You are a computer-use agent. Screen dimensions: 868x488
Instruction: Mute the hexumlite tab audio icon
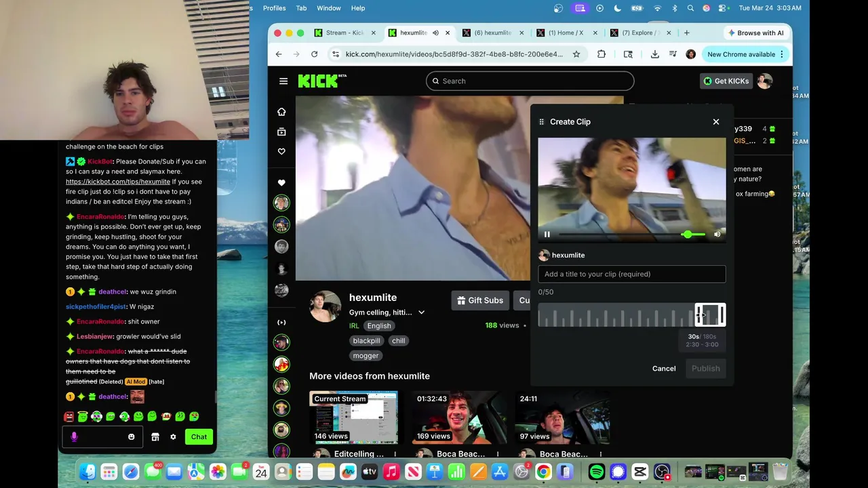[435, 33]
